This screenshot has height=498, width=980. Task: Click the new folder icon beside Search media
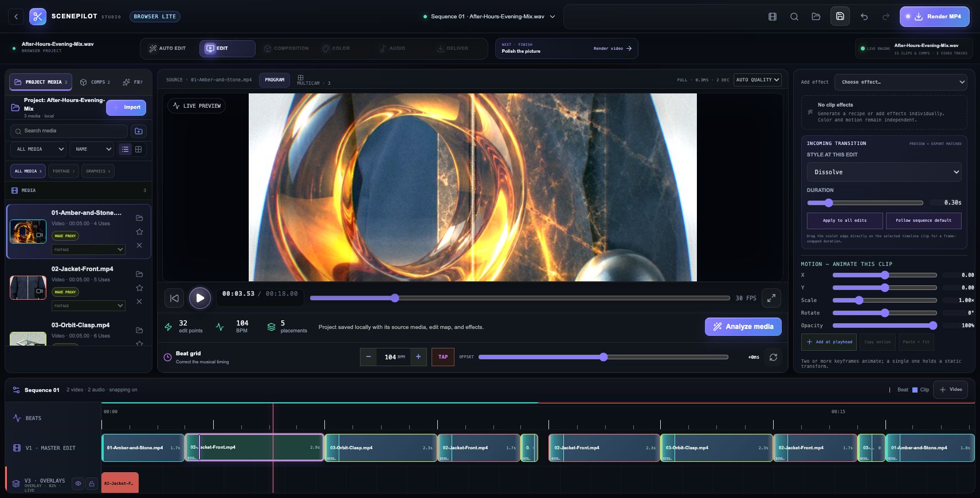coord(139,131)
